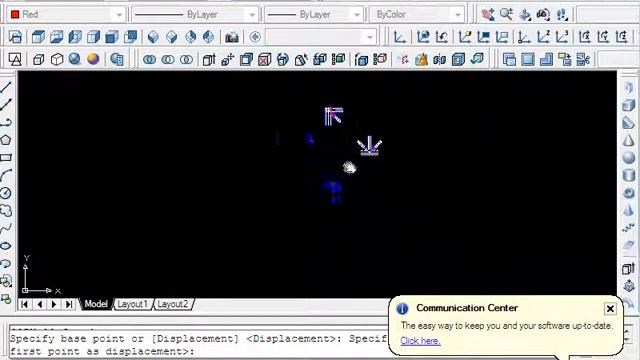Switch to Right view
The height and width of the screenshot is (360, 640).
93,37
